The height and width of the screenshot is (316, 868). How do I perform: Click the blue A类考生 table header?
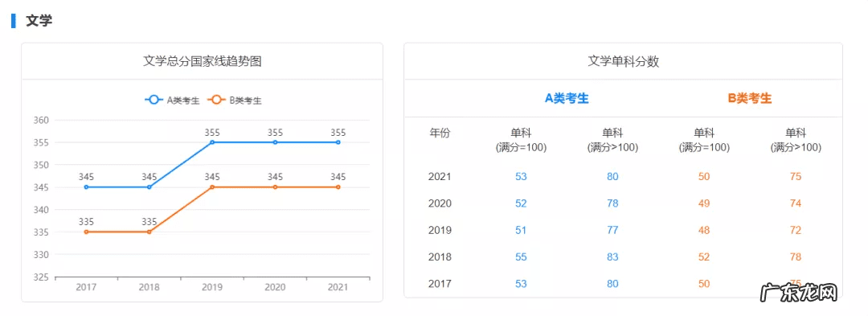567,99
